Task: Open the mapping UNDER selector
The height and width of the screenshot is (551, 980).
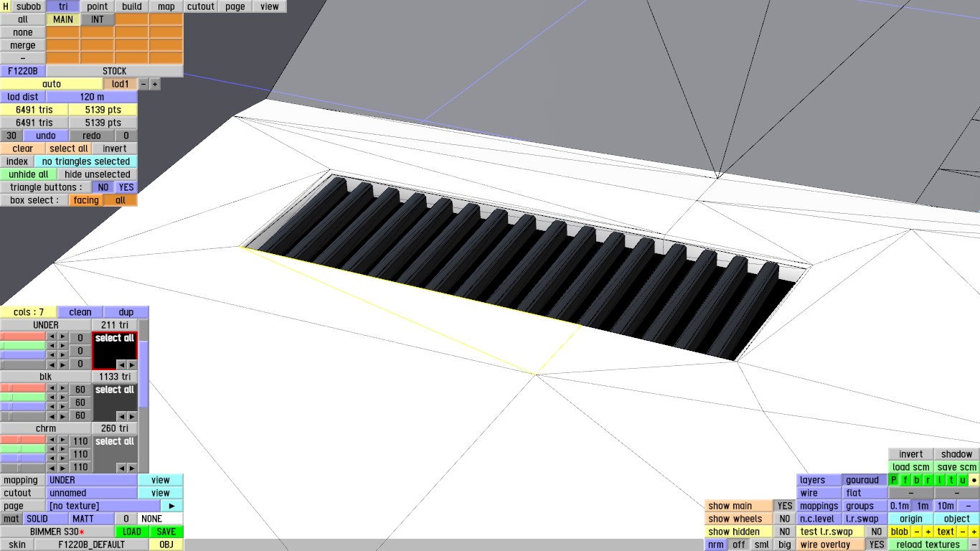Action: tap(91, 480)
